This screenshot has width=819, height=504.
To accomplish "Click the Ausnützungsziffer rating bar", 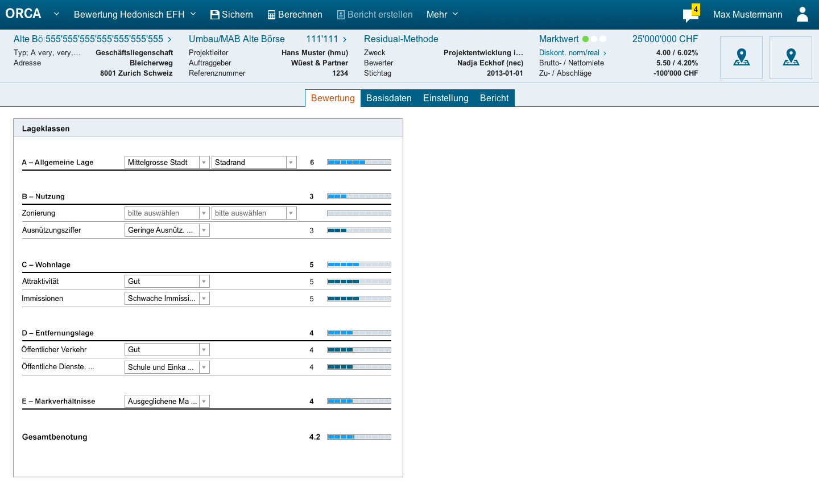I will pyautogui.click(x=359, y=230).
